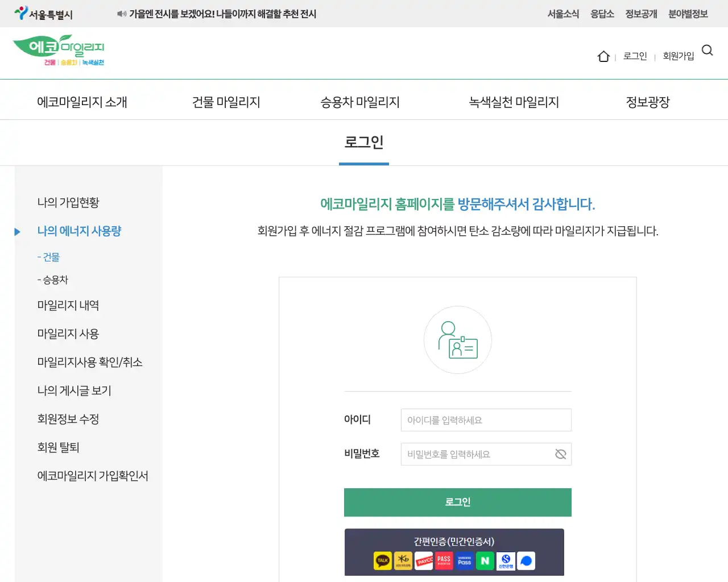Open 마일리지사용 확인/취소 in sidebar

tap(90, 363)
